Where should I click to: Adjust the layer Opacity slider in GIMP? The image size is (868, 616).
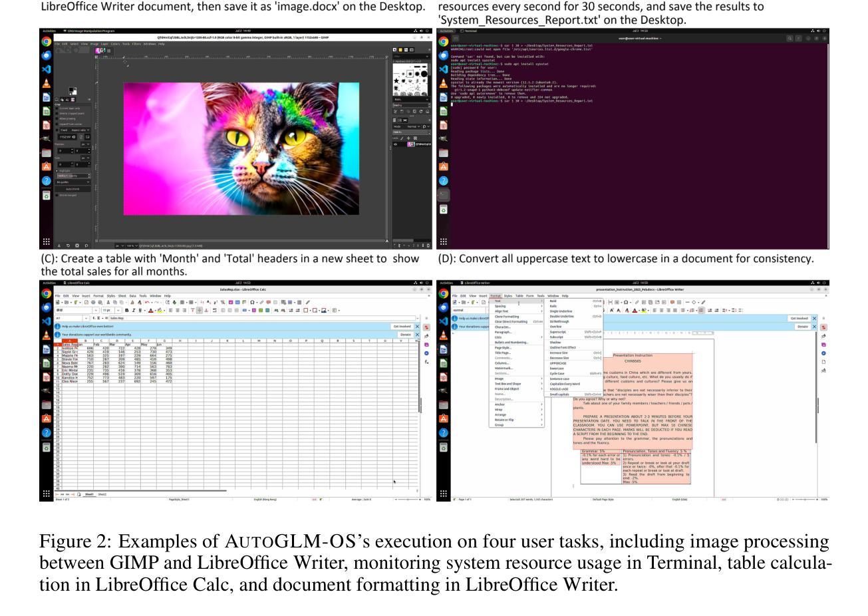(411, 132)
